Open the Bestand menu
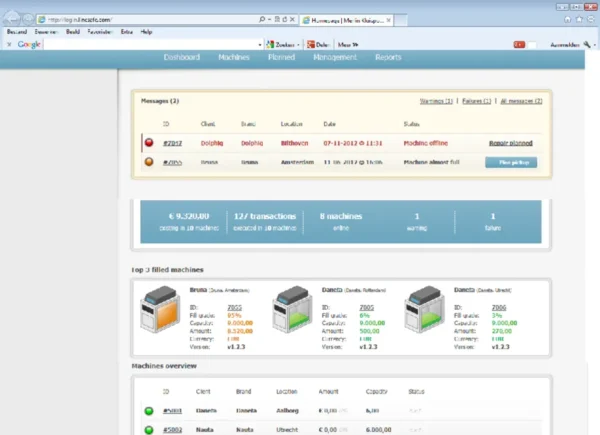This screenshot has height=435, width=600. click(17, 32)
